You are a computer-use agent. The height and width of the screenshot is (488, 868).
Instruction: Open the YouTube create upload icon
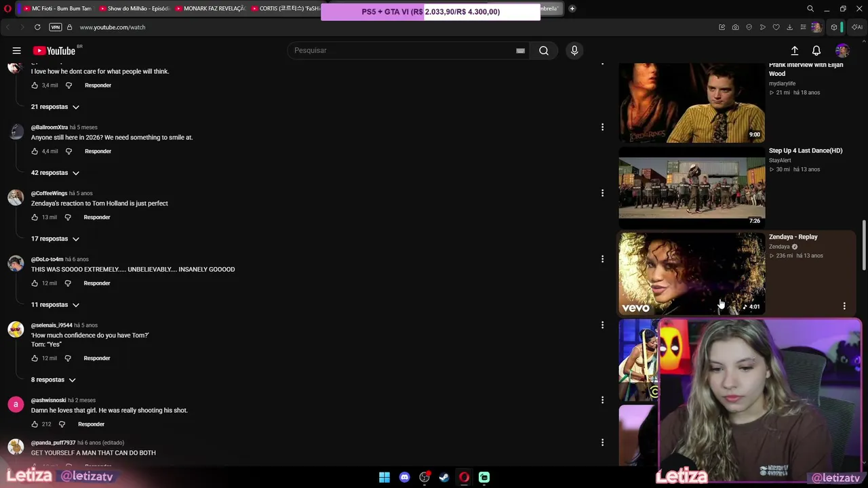(795, 51)
